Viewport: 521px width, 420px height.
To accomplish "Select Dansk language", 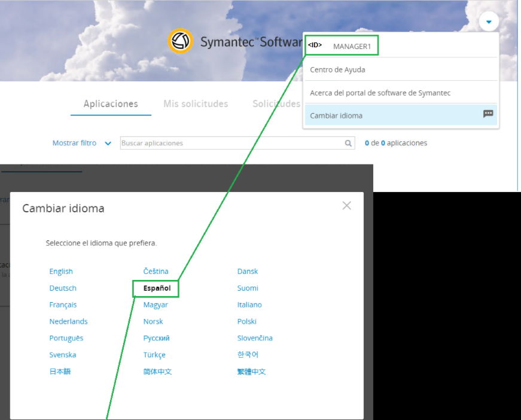I will point(248,272).
